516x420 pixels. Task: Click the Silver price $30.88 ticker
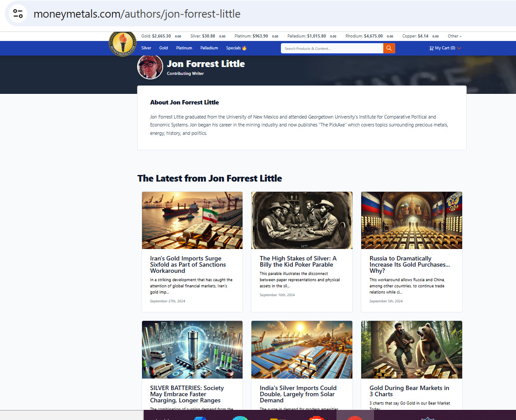coord(203,36)
